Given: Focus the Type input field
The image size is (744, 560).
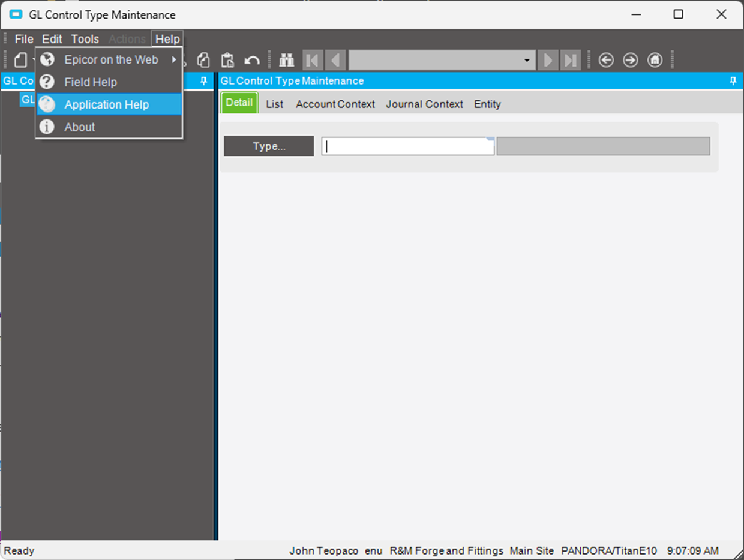Looking at the screenshot, I should pos(408,146).
